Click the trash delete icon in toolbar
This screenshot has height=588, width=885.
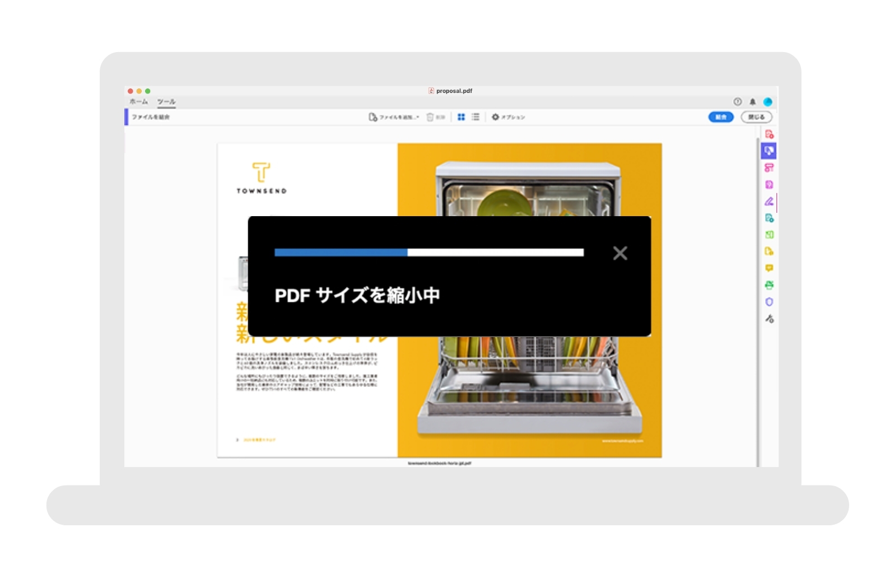coord(430,117)
